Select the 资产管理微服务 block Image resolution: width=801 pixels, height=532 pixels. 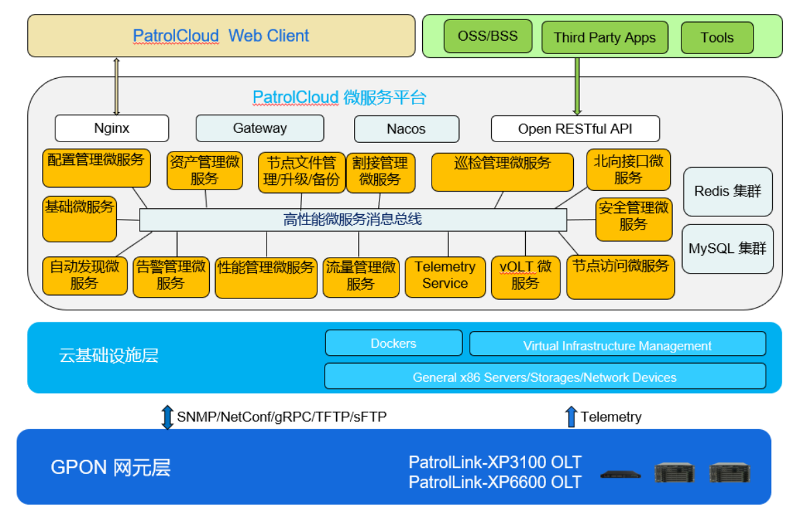pos(205,170)
